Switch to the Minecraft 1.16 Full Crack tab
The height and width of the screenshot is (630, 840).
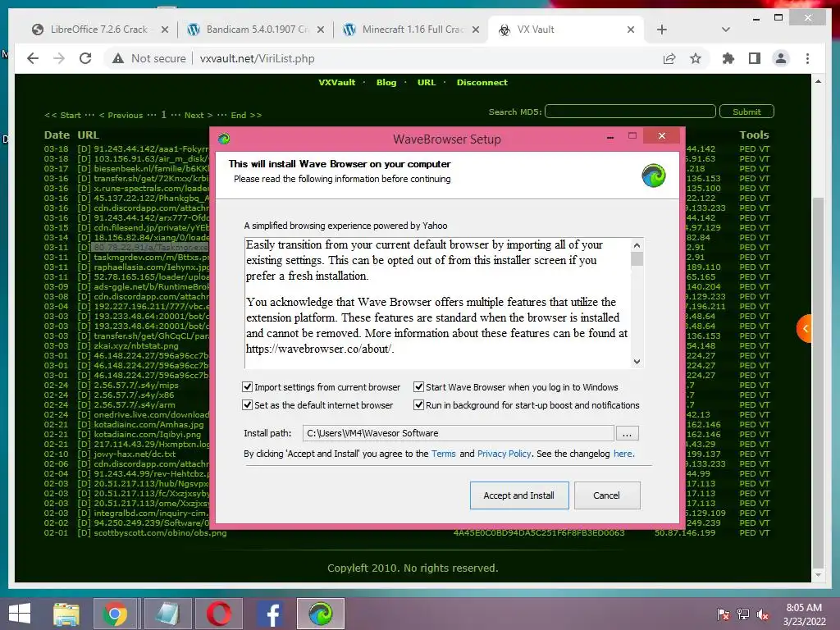[413, 30]
